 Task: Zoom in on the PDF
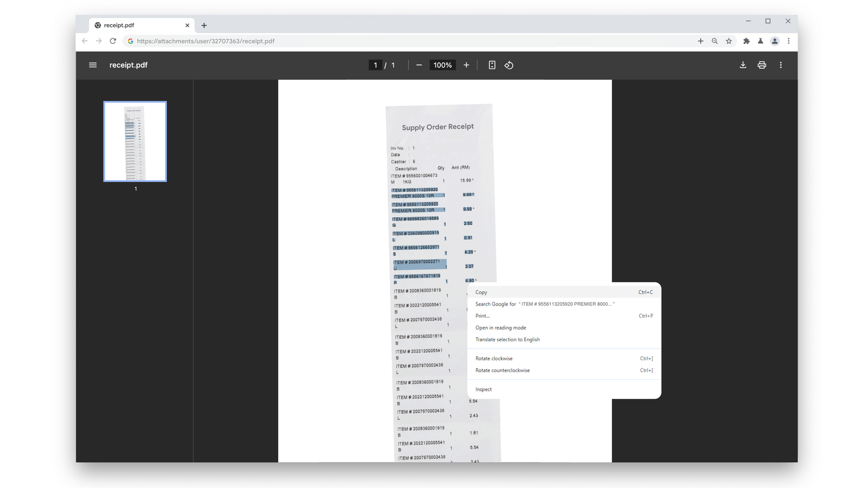point(466,65)
